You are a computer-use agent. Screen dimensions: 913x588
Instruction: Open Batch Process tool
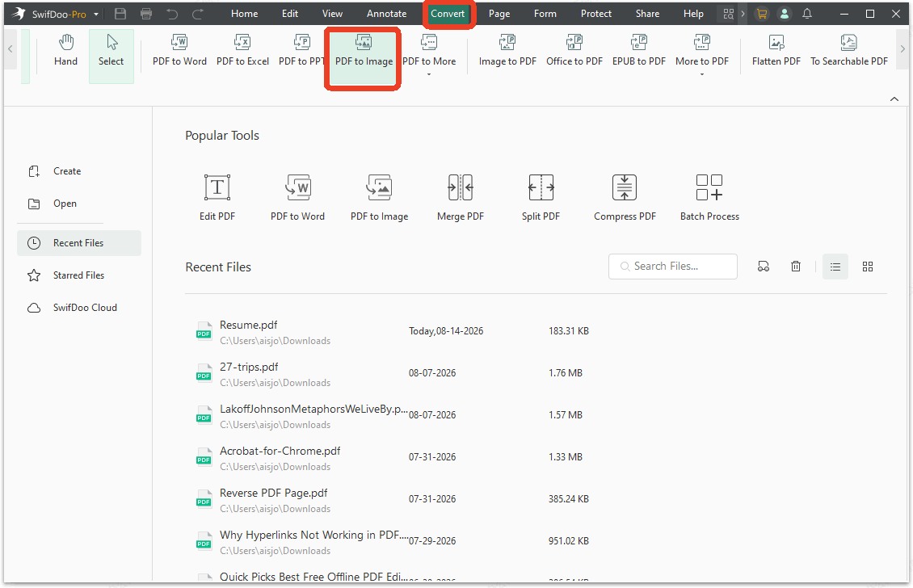point(709,198)
